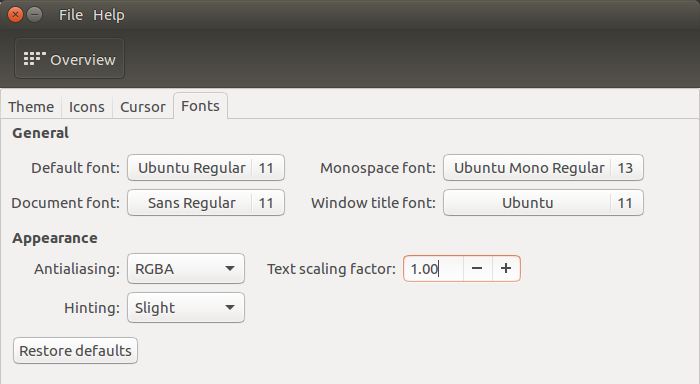Switch to the Cursor tab
Image resolution: width=700 pixels, height=384 pixels.
(x=142, y=107)
